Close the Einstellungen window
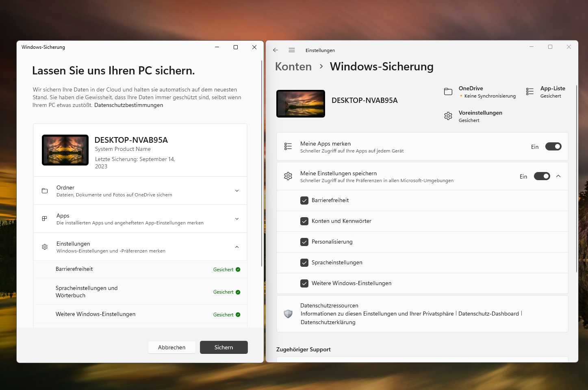 tap(569, 47)
